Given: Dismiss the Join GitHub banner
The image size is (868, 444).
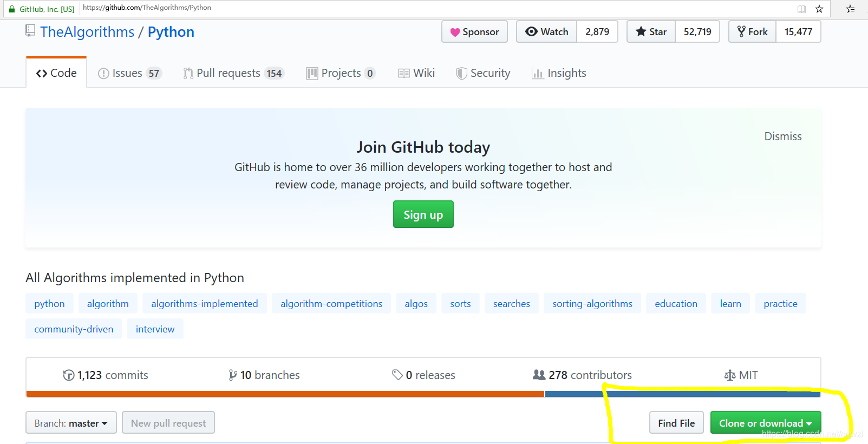Looking at the screenshot, I should pyautogui.click(x=783, y=136).
